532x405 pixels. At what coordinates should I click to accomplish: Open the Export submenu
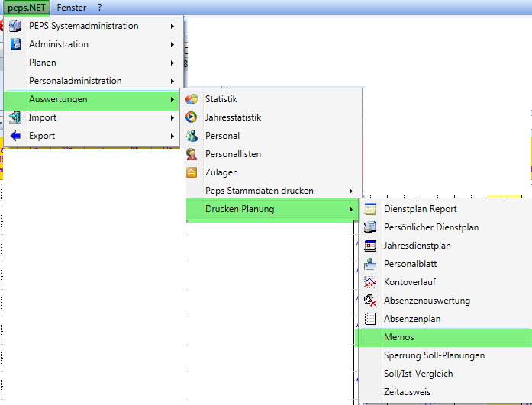tap(92, 136)
